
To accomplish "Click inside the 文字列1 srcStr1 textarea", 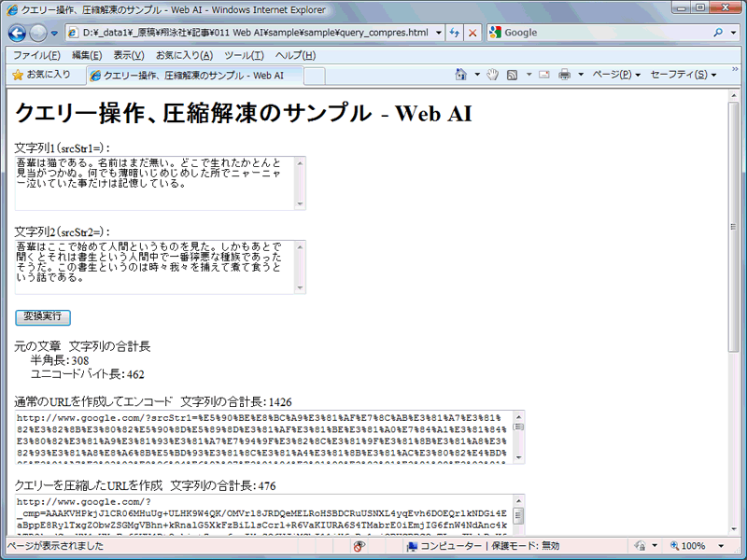I will tap(155, 183).
